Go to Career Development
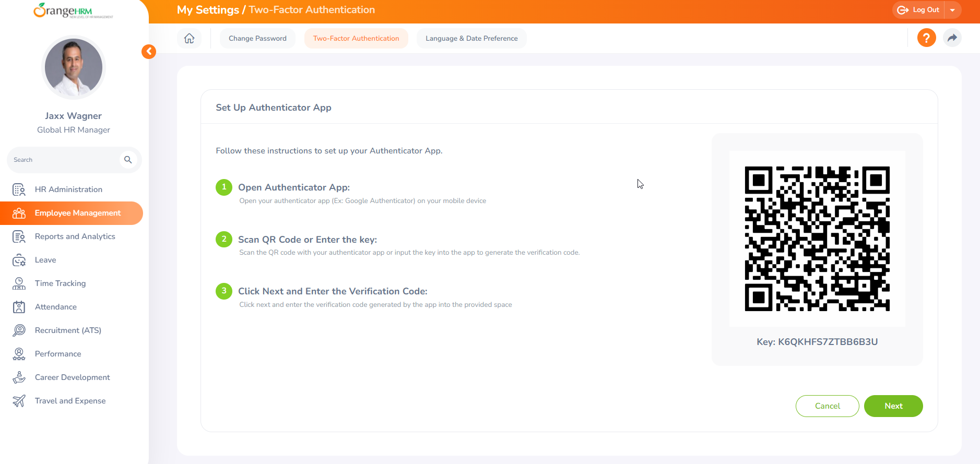This screenshot has width=980, height=464. pos(72,377)
